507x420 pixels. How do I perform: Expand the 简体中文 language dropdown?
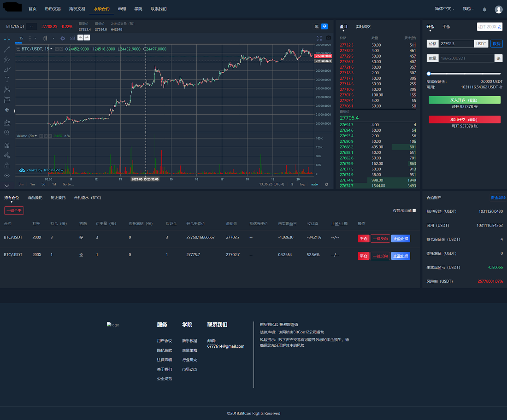[x=444, y=9]
